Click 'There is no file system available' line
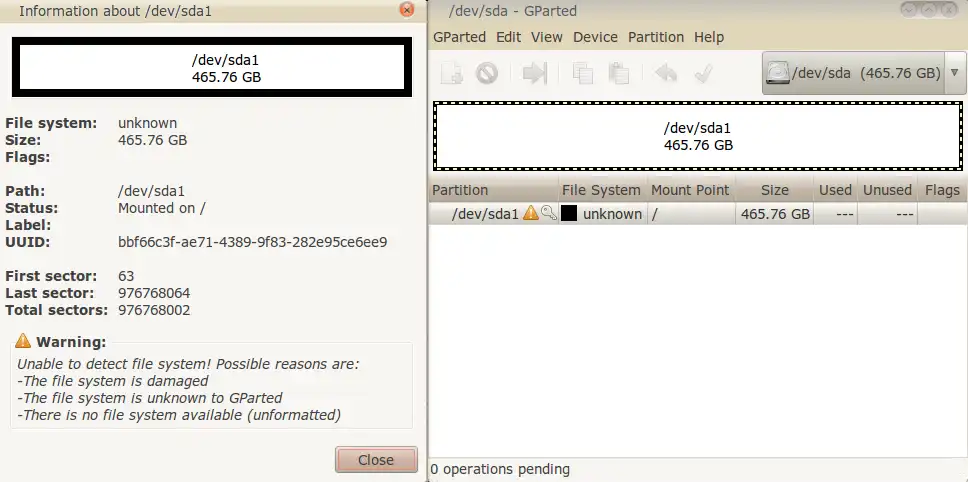 coord(179,415)
